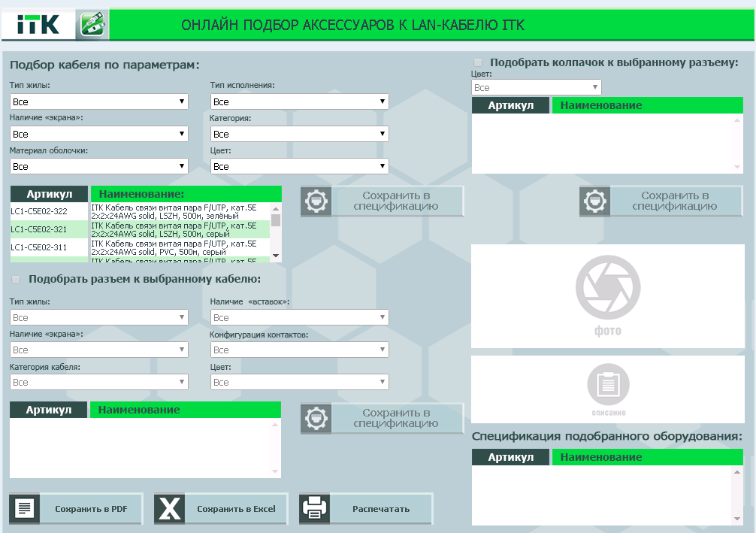Tick 'Подобрать колпачок к выбранному разъему' checkbox
756x533 pixels.
478,62
